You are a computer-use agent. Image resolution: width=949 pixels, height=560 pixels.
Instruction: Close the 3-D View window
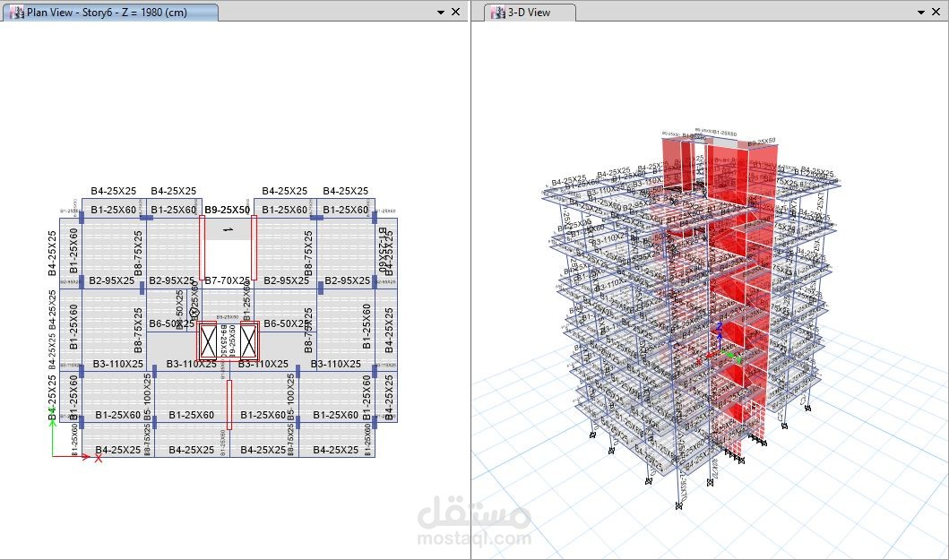pos(936,12)
